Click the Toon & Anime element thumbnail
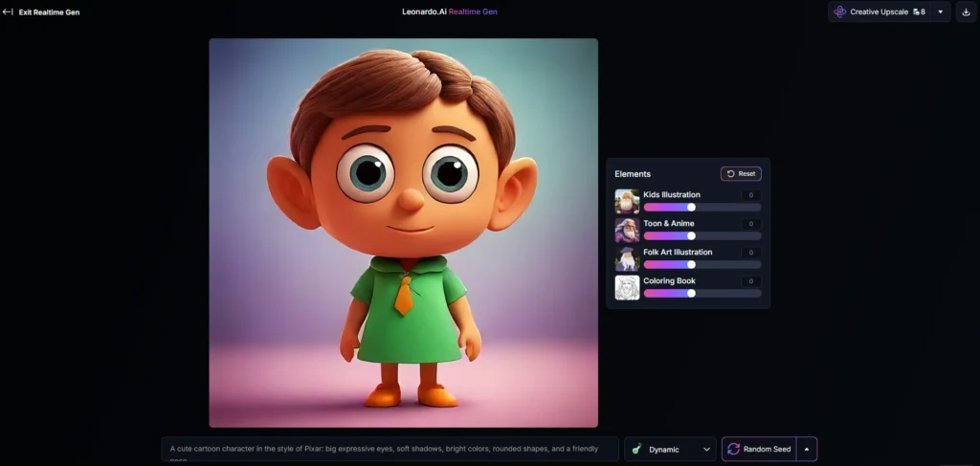980x466 pixels. click(x=627, y=231)
